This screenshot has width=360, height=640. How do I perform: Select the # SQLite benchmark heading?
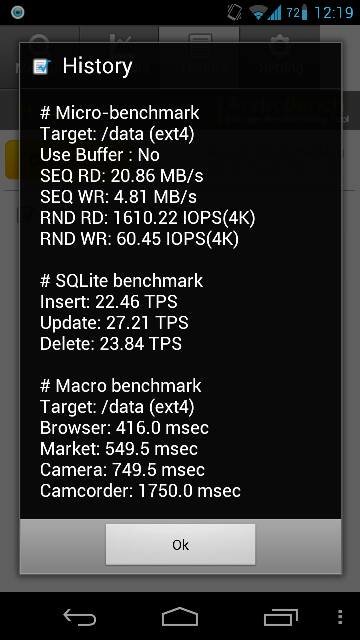point(121,280)
